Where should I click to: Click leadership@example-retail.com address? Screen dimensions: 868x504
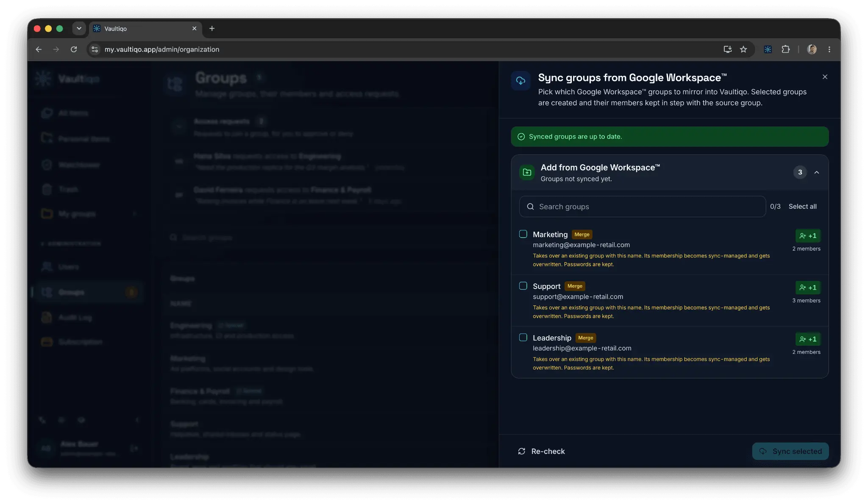[x=582, y=348]
